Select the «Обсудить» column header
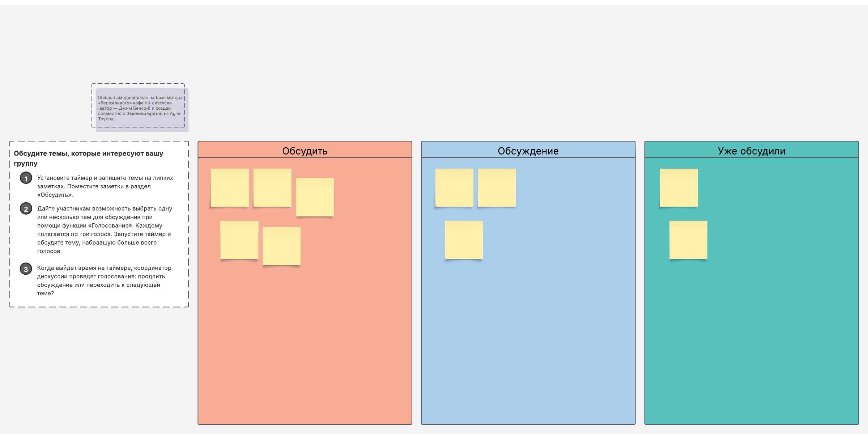Image resolution: width=868 pixels, height=439 pixels. tap(305, 151)
